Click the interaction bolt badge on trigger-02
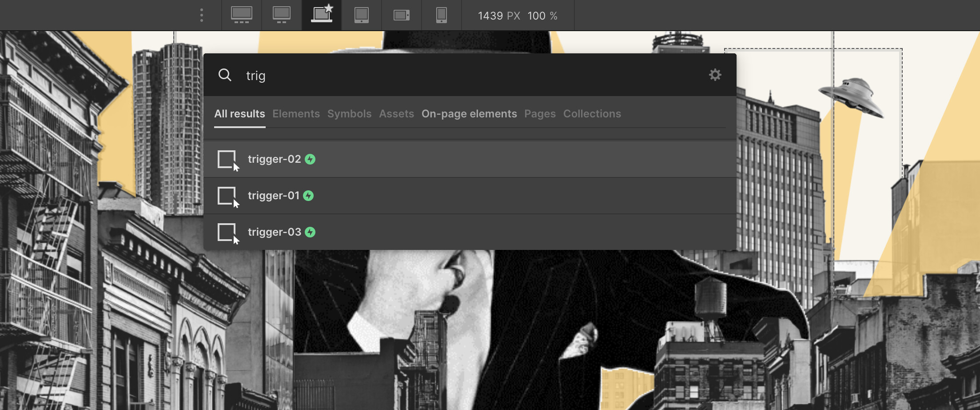 click(x=310, y=159)
